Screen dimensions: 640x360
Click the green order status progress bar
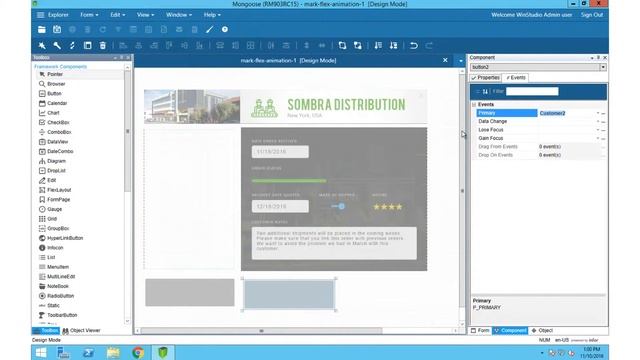click(289, 180)
